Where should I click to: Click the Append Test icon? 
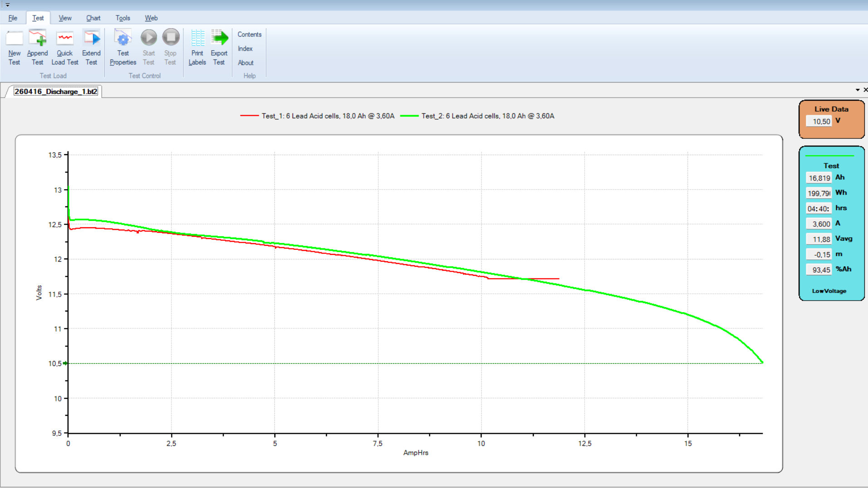pyautogui.click(x=37, y=39)
